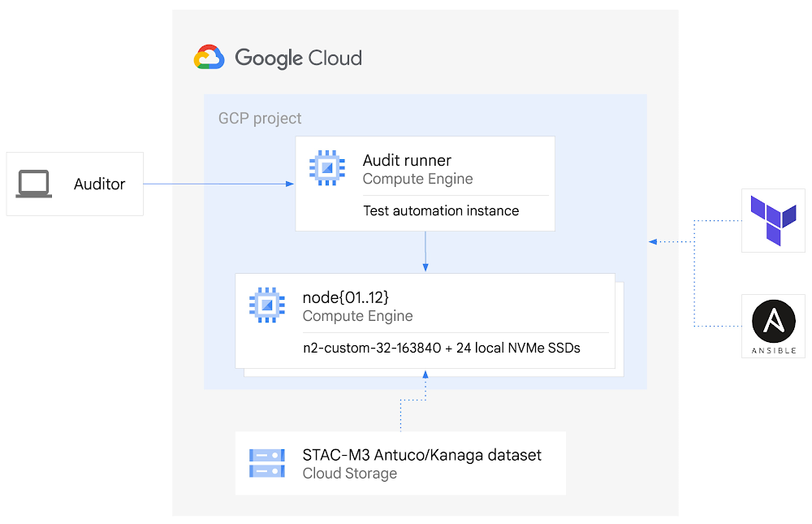The image size is (812, 524).
Task: Select the "Cloud Storage" subtitle under dataset
Action: pyautogui.click(x=349, y=474)
